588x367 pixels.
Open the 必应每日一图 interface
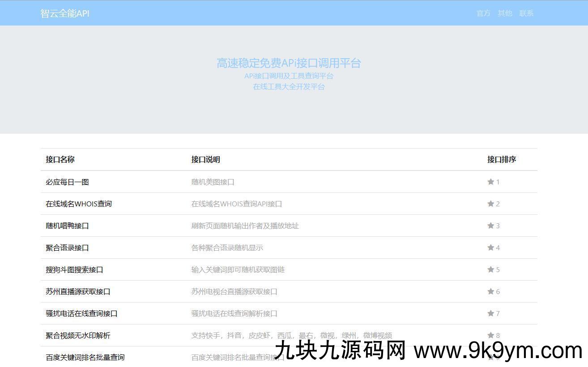[x=67, y=182]
